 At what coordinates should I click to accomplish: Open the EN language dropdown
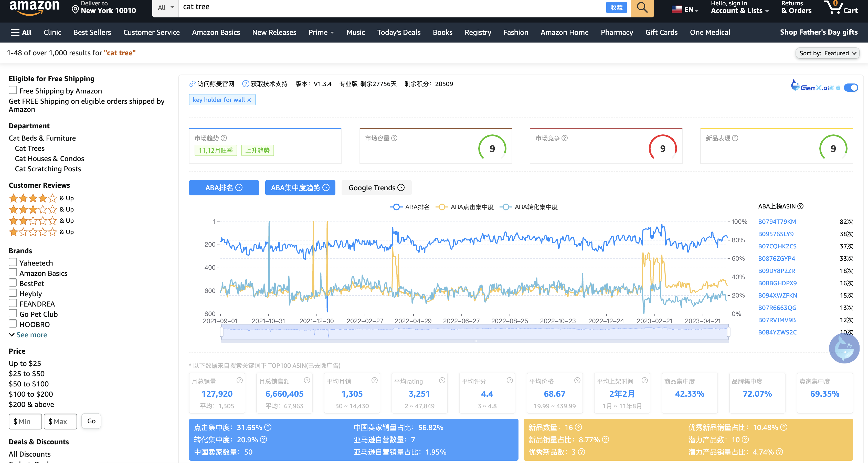click(x=685, y=9)
